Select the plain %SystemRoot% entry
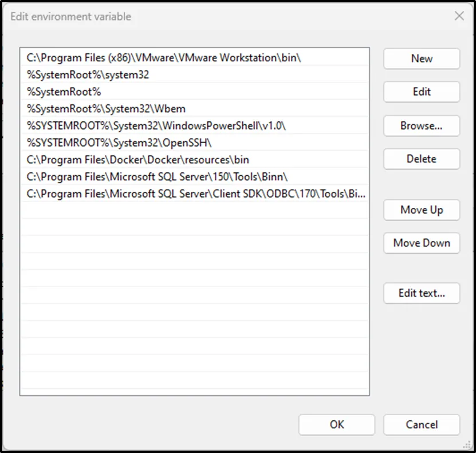The image size is (476, 453). coord(64,92)
